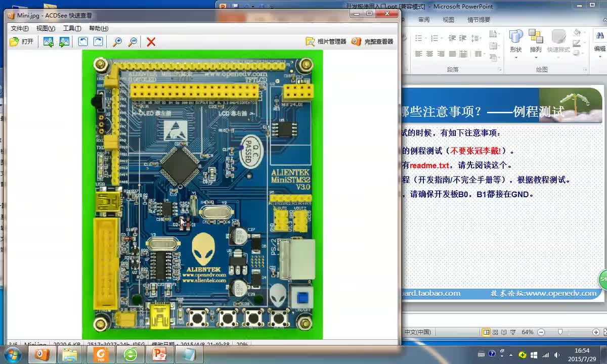Open the orange PDF reader taskbar icon
The width and height of the screenshot is (607, 364).
[101, 354]
